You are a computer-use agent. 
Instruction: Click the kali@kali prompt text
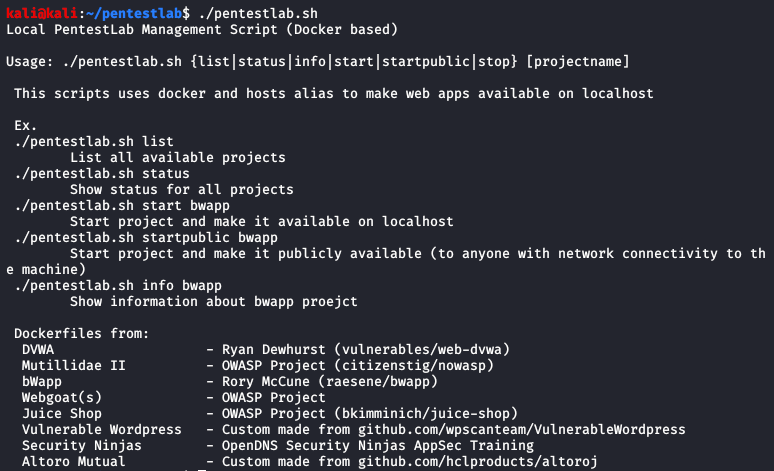click(x=42, y=13)
